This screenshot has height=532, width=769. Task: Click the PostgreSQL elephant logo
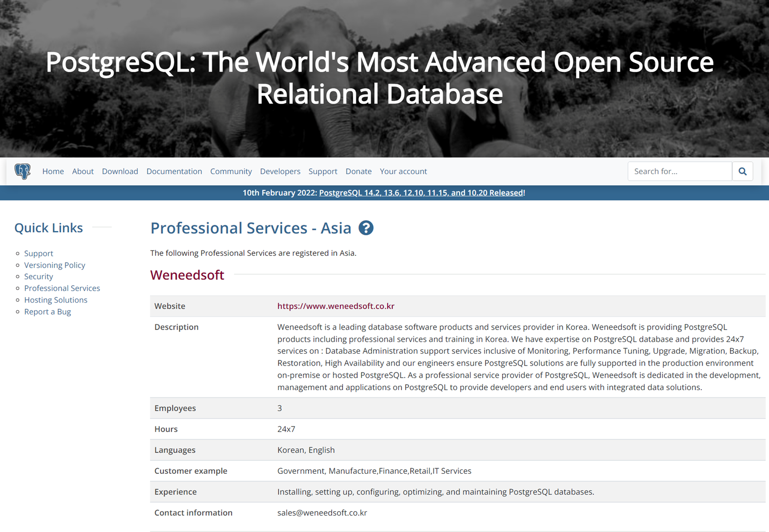pos(22,171)
